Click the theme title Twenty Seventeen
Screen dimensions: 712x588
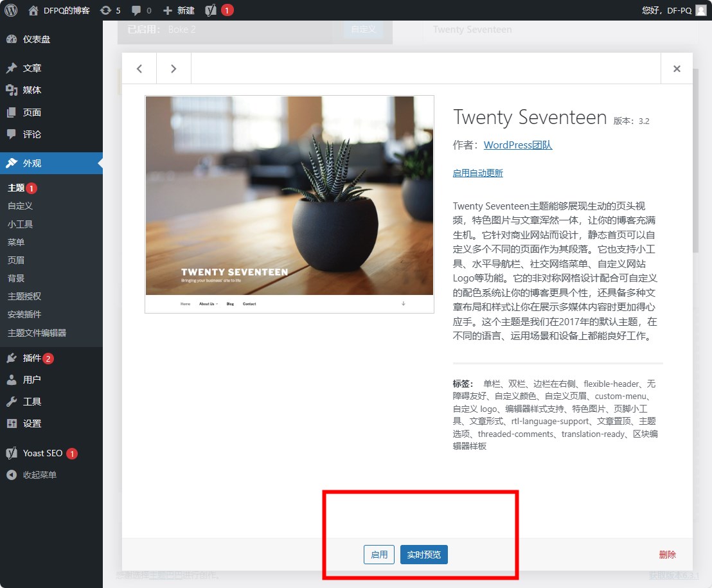(x=530, y=118)
